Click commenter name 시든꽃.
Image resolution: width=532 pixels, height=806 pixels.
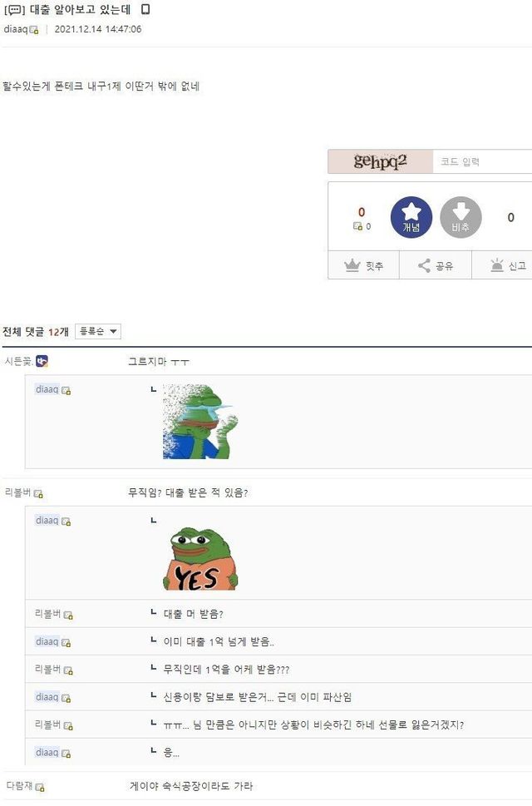(19, 361)
